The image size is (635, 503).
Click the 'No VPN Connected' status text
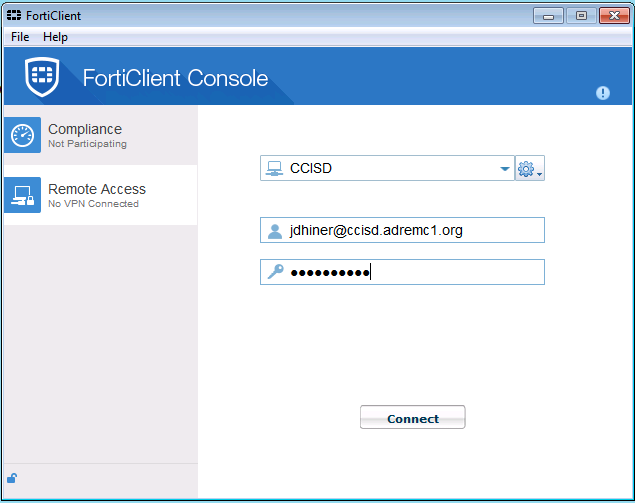(94, 204)
